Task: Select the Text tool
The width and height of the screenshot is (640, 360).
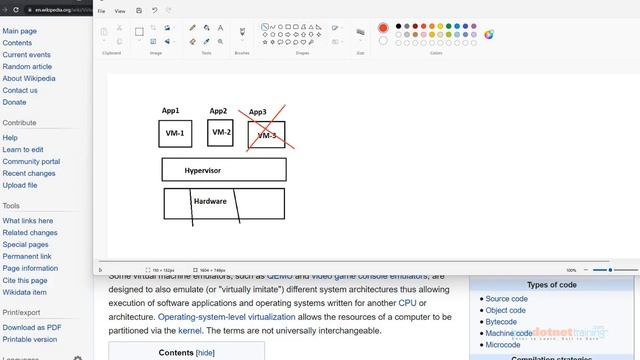Action: click(x=220, y=28)
